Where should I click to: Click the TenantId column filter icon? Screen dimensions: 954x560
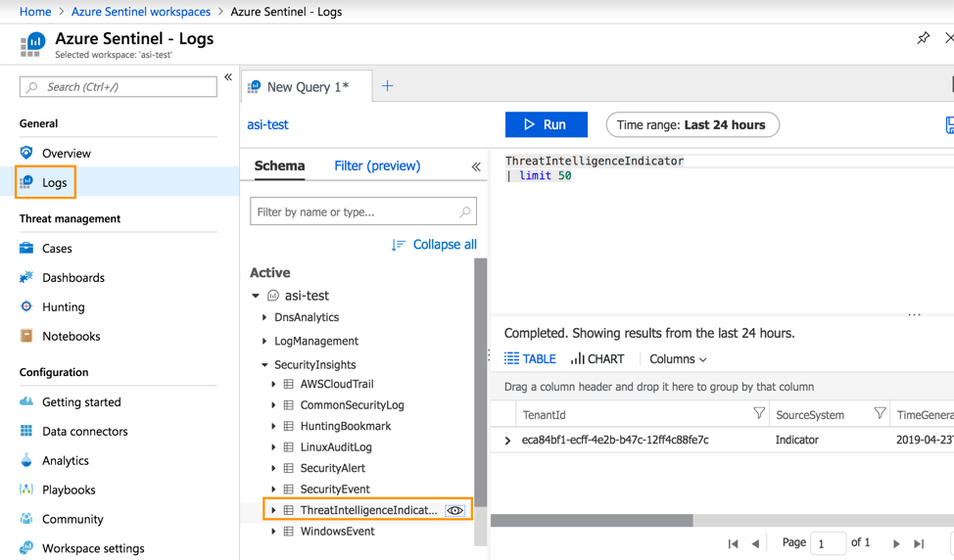758,414
